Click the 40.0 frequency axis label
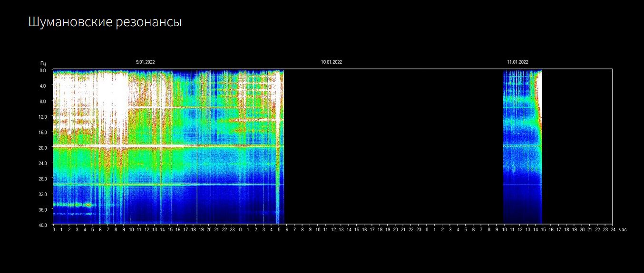This screenshot has width=644, height=273. pos(42,225)
